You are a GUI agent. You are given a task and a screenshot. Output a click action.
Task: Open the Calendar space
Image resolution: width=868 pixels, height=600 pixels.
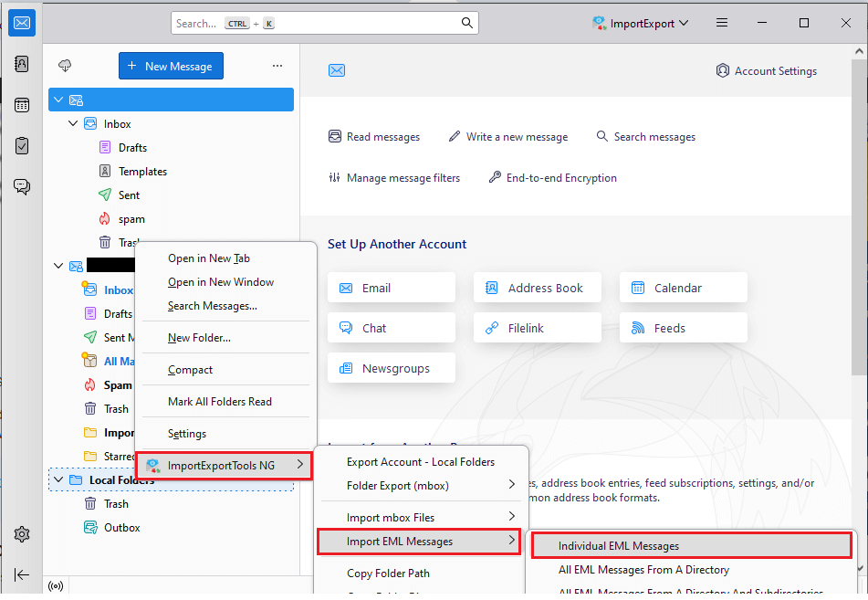coord(22,106)
